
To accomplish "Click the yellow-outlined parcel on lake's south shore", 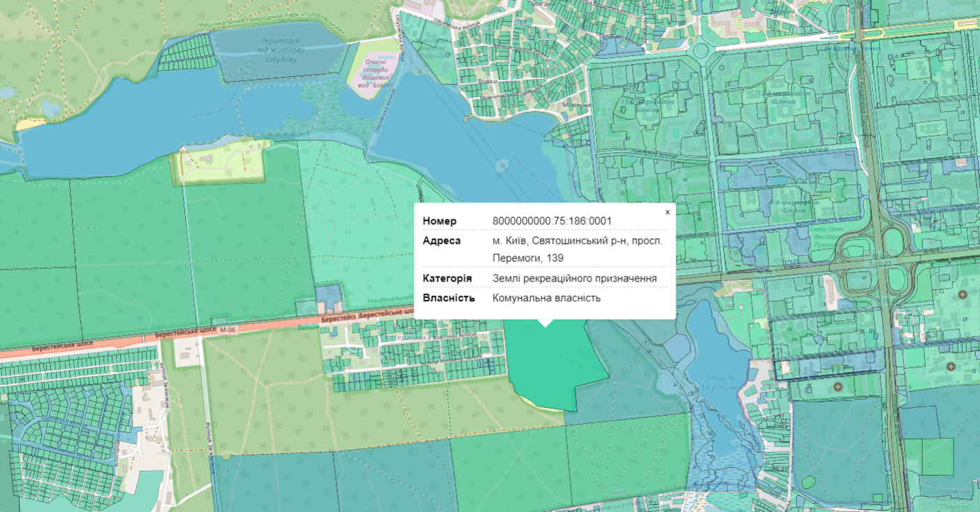I will click(x=220, y=164).
